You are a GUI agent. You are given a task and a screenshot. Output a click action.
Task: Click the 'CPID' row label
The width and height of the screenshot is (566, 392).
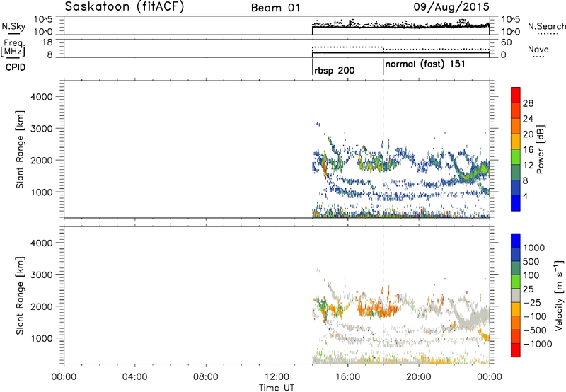(16, 67)
